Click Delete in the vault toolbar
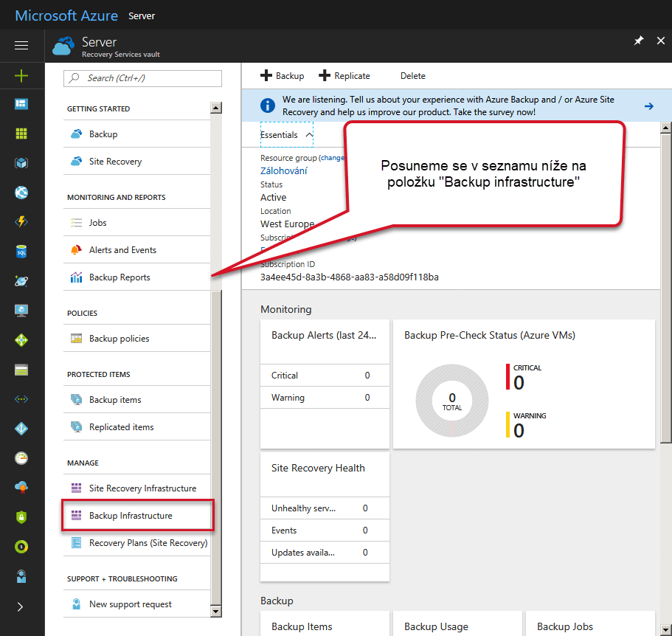Viewport: 672px width, 636px height. (x=412, y=76)
